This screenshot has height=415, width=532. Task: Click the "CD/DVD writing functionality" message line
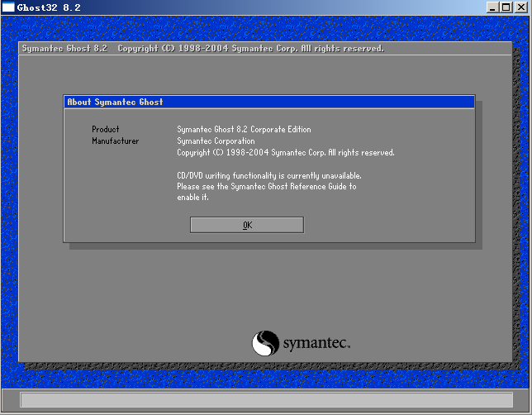point(269,176)
